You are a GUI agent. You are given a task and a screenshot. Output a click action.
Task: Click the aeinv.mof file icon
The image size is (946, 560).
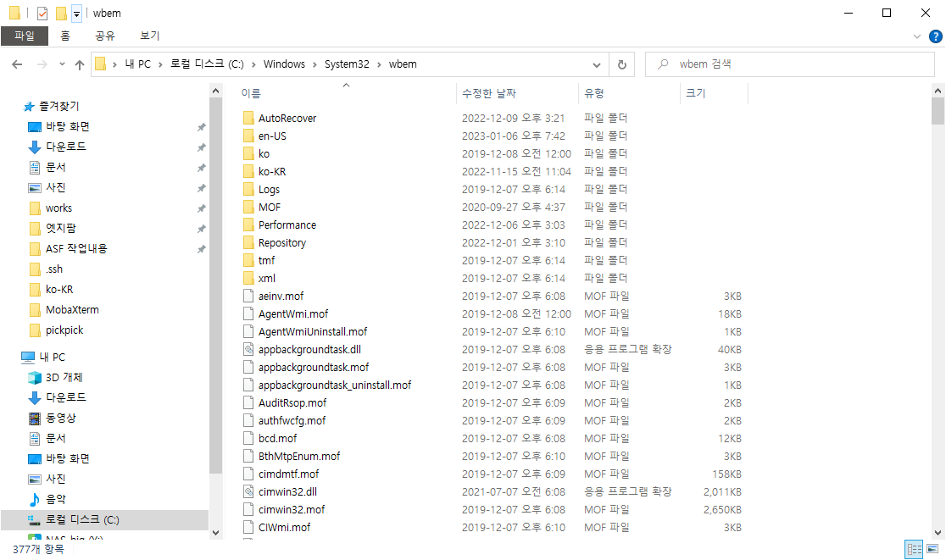click(248, 296)
